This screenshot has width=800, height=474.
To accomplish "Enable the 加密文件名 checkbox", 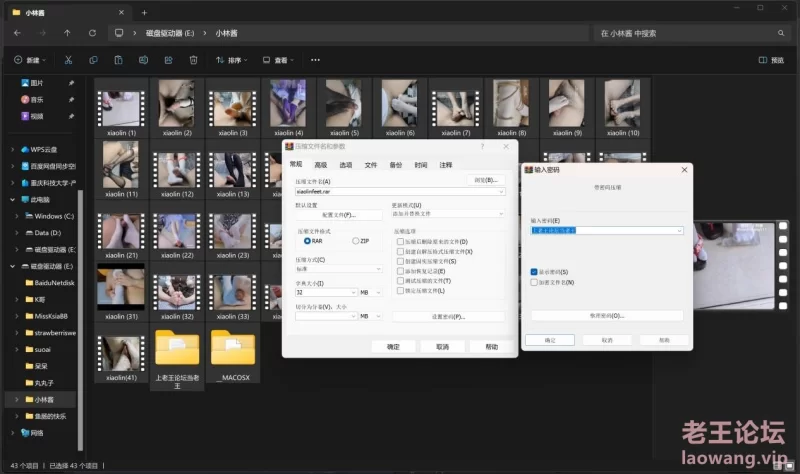I will [x=534, y=282].
